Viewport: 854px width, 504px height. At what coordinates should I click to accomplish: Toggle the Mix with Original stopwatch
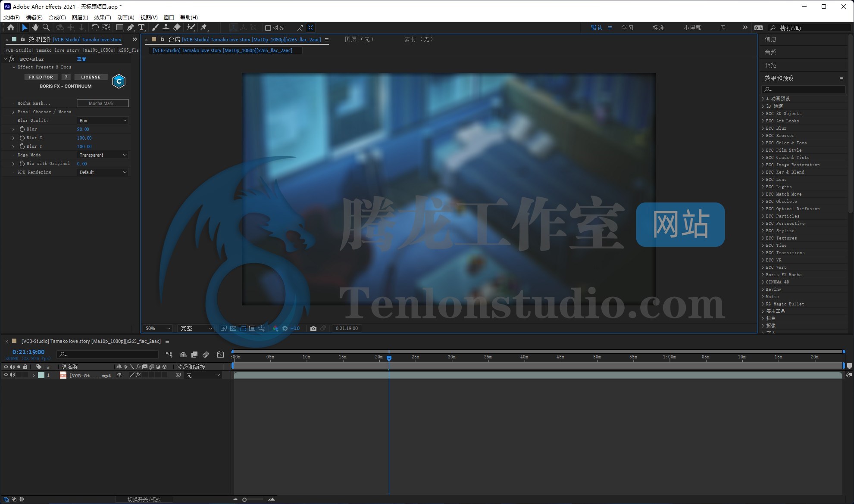tap(22, 164)
